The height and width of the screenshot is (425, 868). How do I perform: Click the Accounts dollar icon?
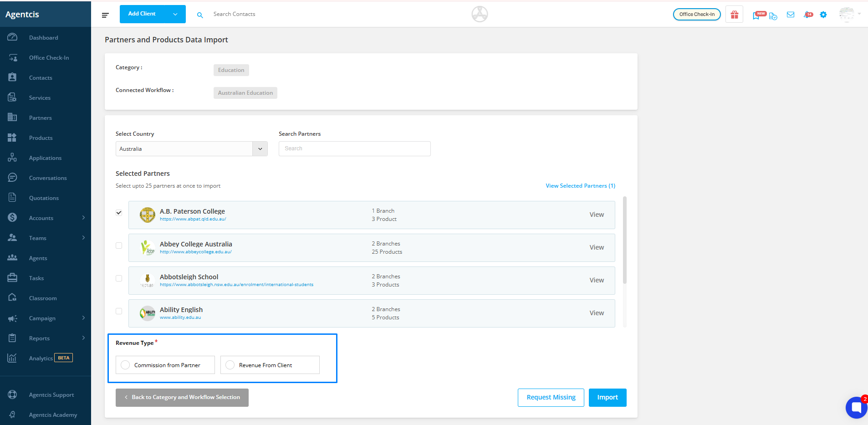pyautogui.click(x=12, y=218)
